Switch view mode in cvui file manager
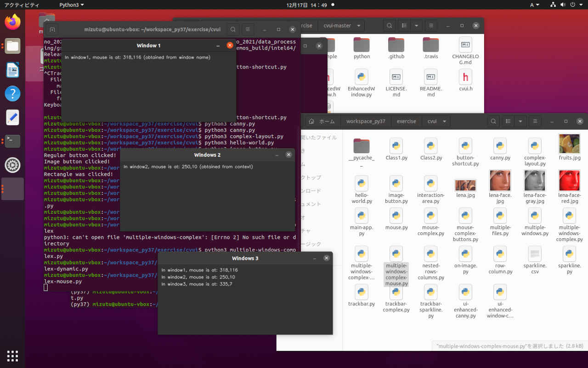Image resolution: width=588 pixels, height=368 pixels. [508, 121]
